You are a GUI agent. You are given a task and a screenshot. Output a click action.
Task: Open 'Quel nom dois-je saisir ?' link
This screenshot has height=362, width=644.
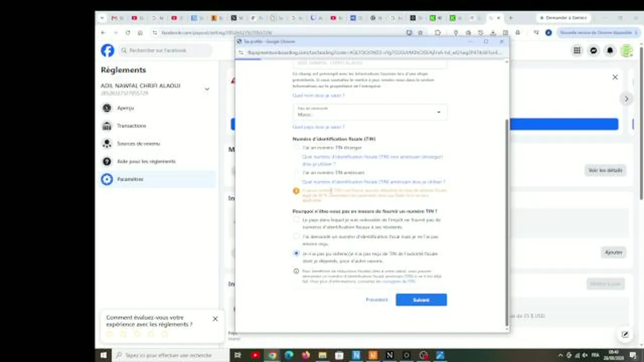point(318,96)
